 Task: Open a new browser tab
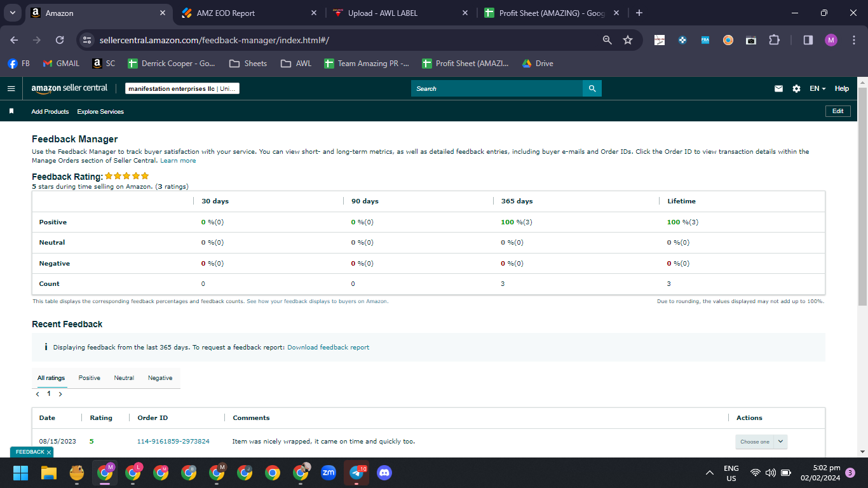(639, 13)
